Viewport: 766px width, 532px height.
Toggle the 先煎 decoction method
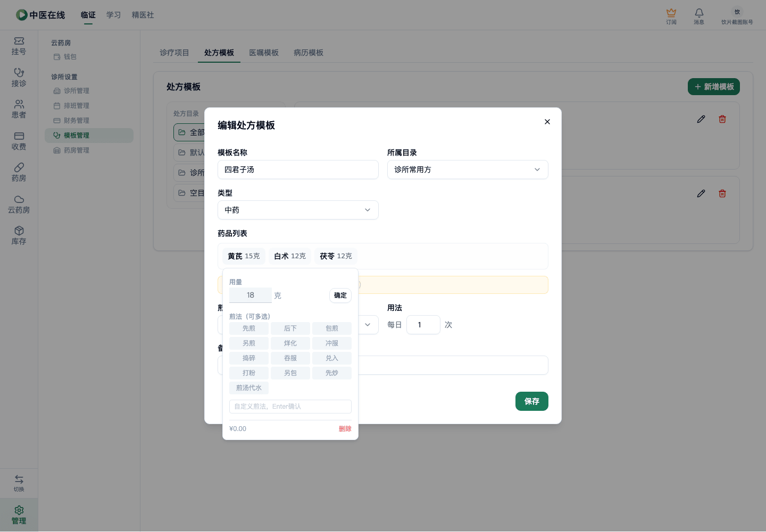pyautogui.click(x=249, y=328)
